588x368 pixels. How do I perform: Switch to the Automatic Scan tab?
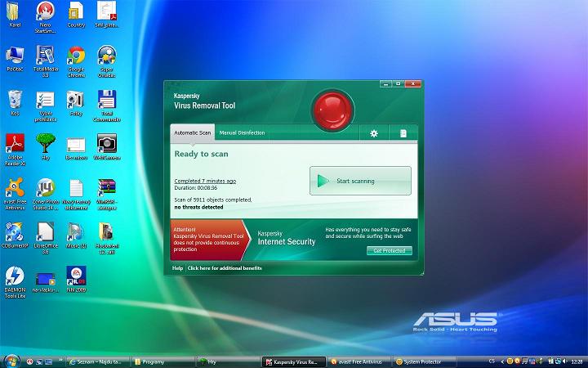point(193,132)
